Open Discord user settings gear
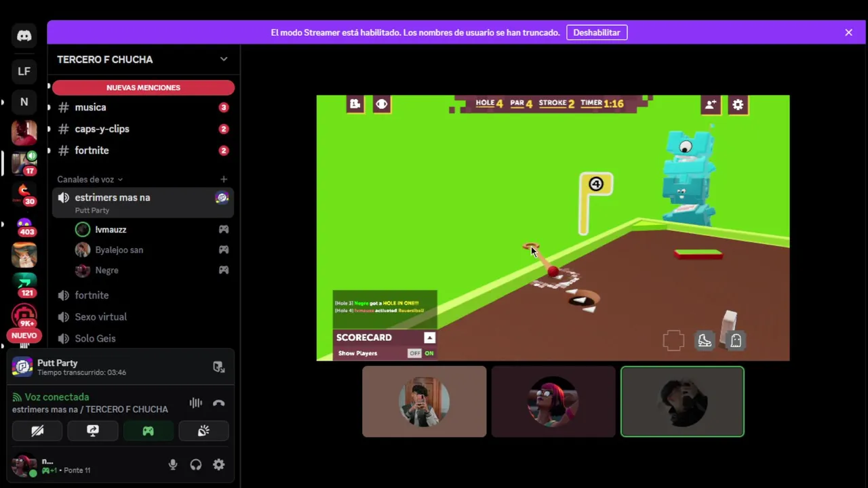This screenshot has height=488, width=868. coord(218,465)
